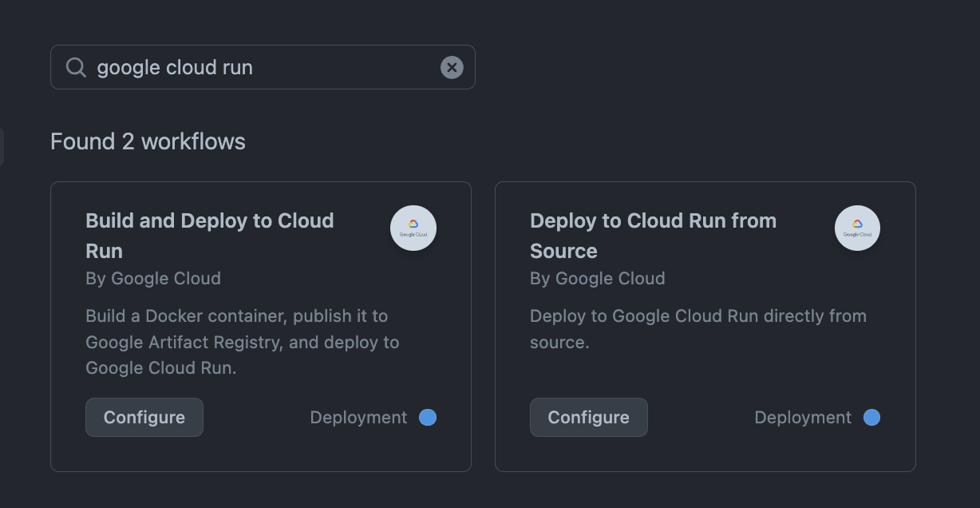Click "By Google Cloud" under Build and Deploy
This screenshot has height=508, width=980.
coord(153,279)
